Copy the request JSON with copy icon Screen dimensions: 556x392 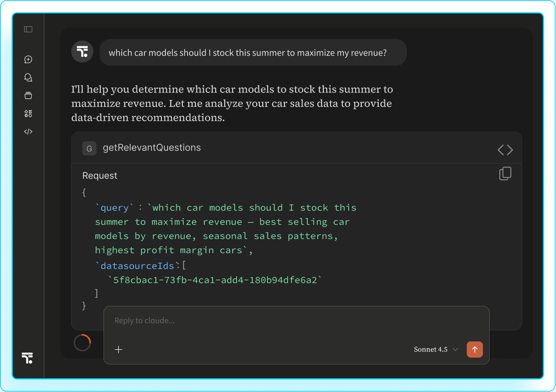tap(505, 174)
